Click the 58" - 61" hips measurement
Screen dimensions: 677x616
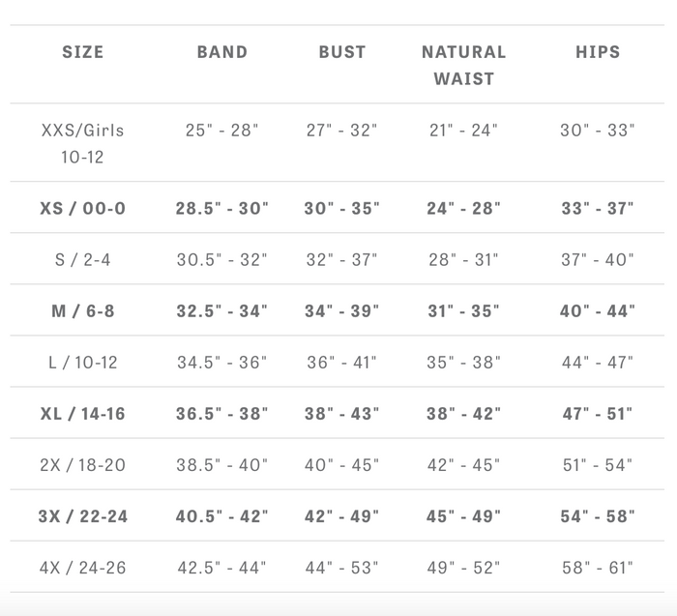click(x=598, y=568)
